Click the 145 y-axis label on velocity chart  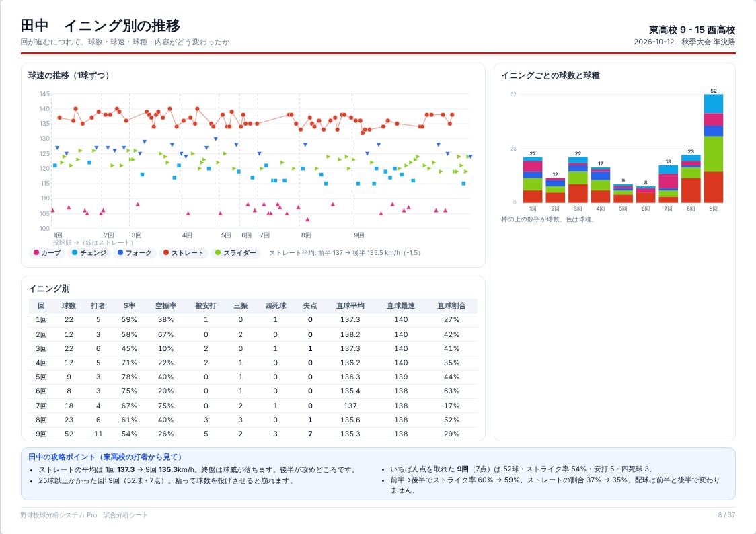(x=44, y=94)
